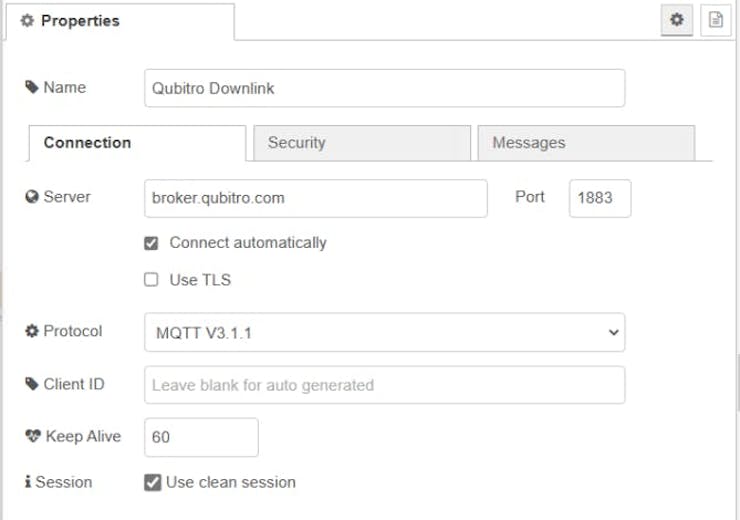The width and height of the screenshot is (740, 520).
Task: Select the Connection tab
Action: point(136,143)
